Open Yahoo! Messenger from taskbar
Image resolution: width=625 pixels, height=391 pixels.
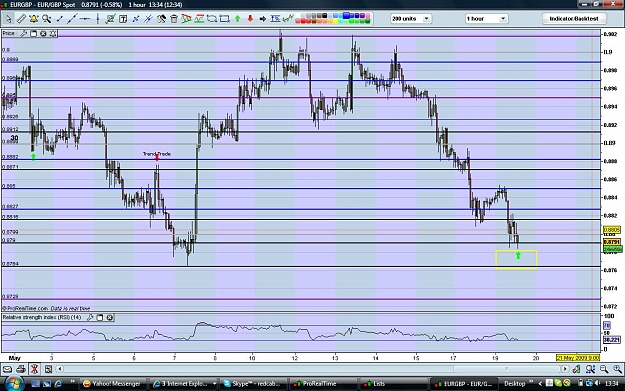tap(112, 384)
